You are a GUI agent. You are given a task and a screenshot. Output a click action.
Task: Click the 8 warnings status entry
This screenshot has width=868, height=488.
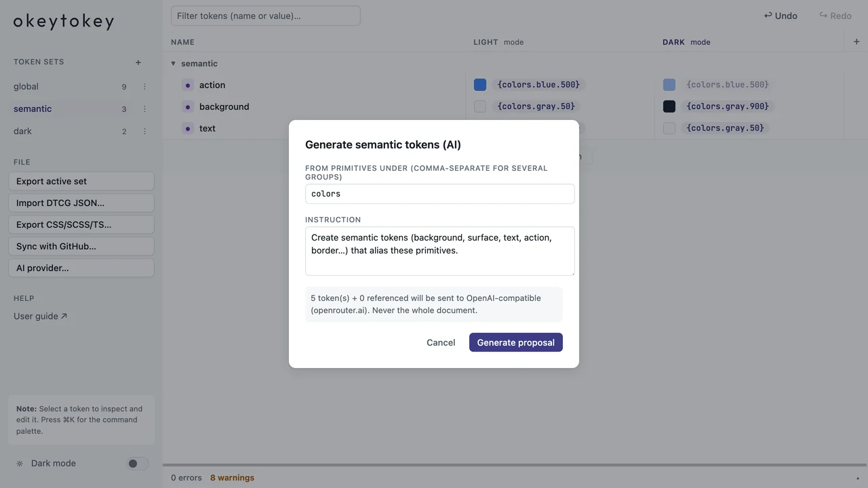pos(232,478)
